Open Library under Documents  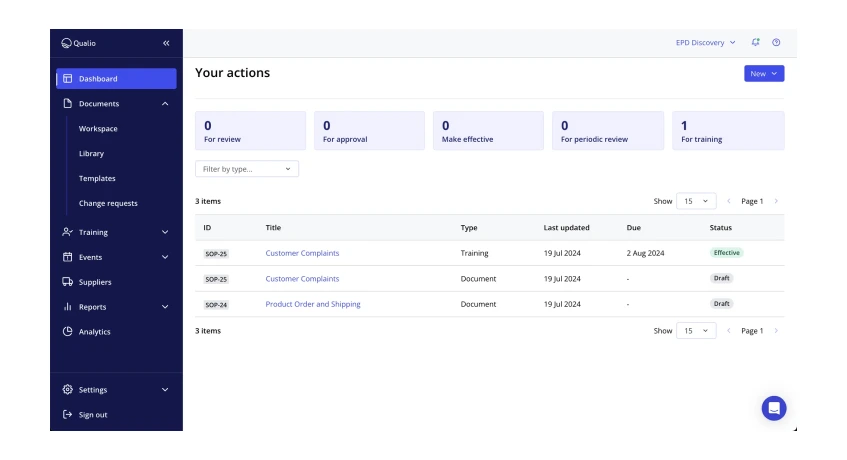(x=91, y=153)
